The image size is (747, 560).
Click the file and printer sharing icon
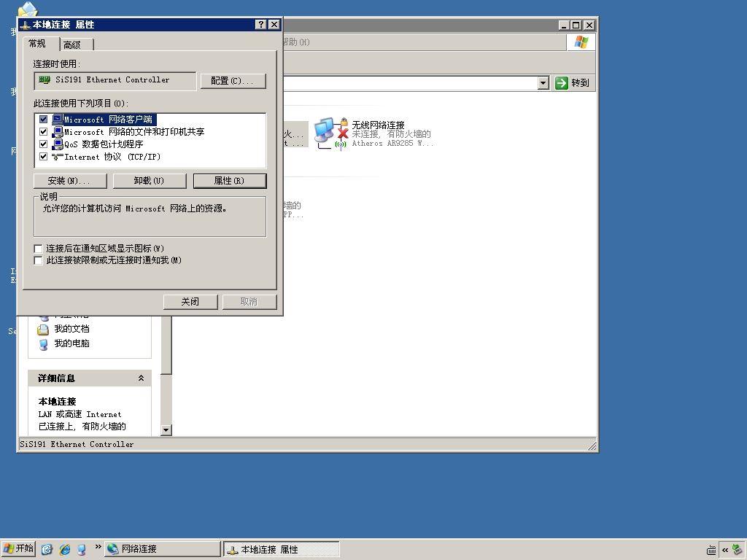click(57, 131)
